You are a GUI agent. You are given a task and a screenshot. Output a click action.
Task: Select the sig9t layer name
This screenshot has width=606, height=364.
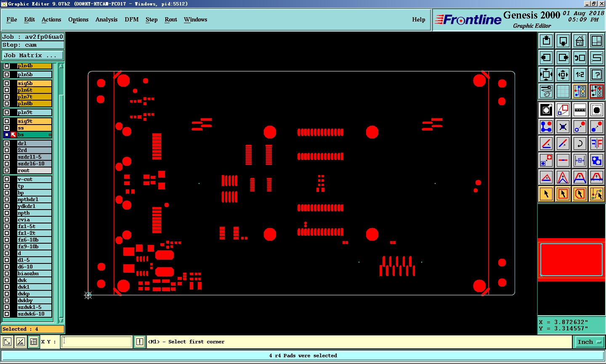tap(35, 121)
